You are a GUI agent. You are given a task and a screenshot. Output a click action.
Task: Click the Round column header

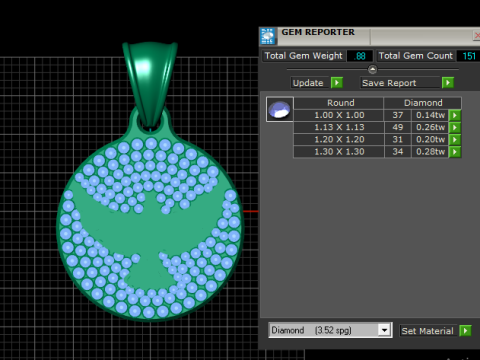point(339,103)
